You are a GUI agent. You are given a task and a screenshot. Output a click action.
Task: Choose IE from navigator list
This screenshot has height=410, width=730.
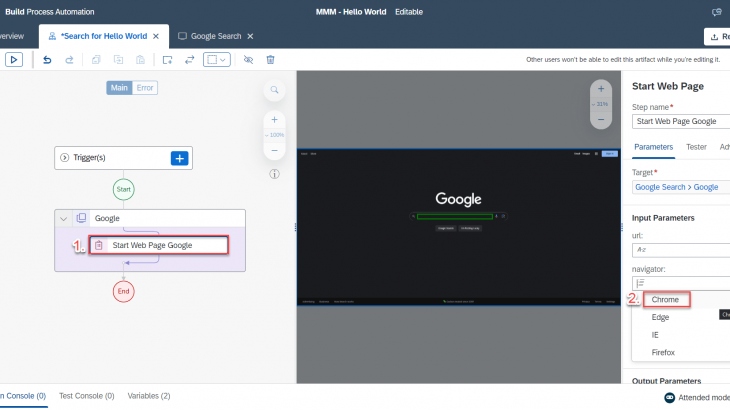click(x=655, y=335)
